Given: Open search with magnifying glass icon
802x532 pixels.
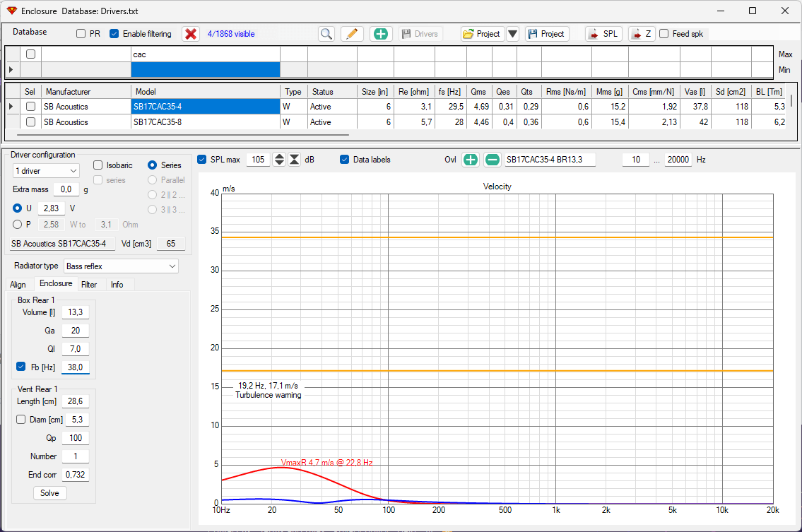Looking at the screenshot, I should (x=326, y=34).
